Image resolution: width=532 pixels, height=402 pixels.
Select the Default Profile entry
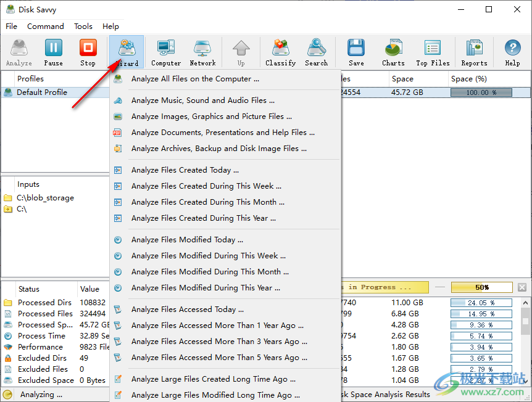(x=56, y=92)
